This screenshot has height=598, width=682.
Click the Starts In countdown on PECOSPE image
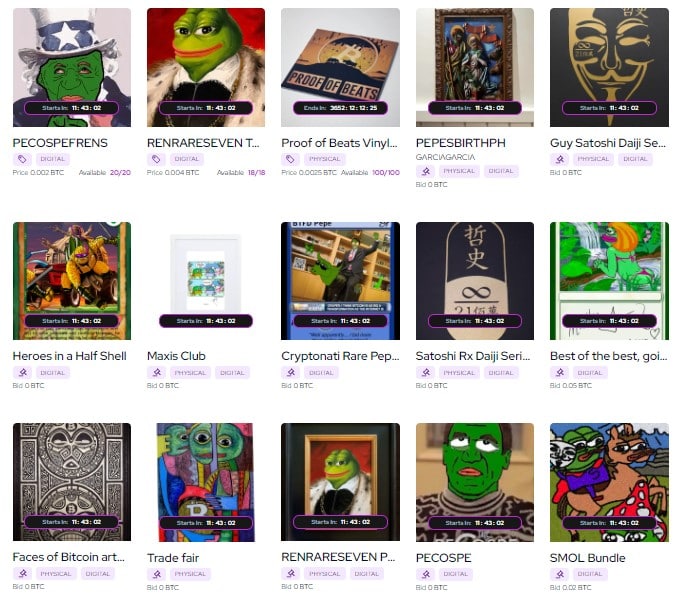point(475,523)
